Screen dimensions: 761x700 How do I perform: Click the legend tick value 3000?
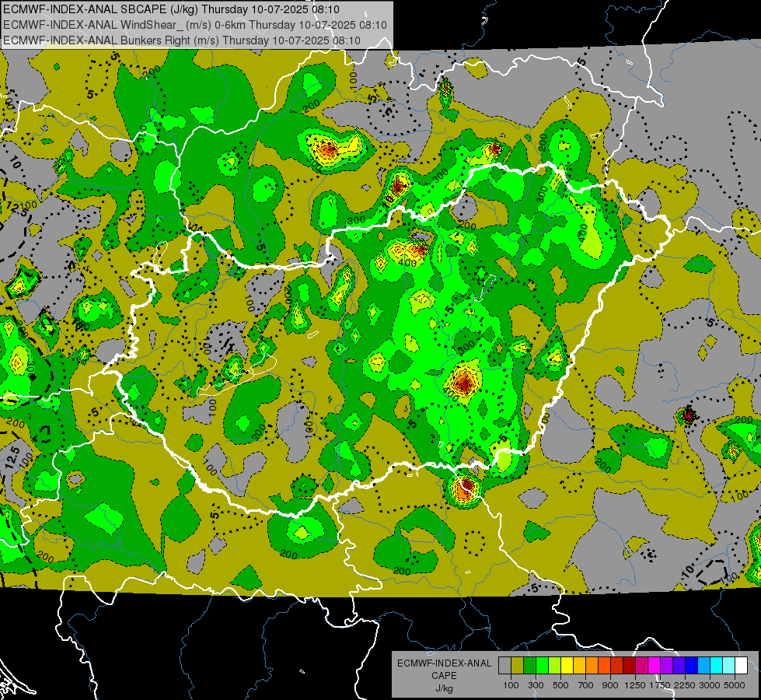click(710, 685)
